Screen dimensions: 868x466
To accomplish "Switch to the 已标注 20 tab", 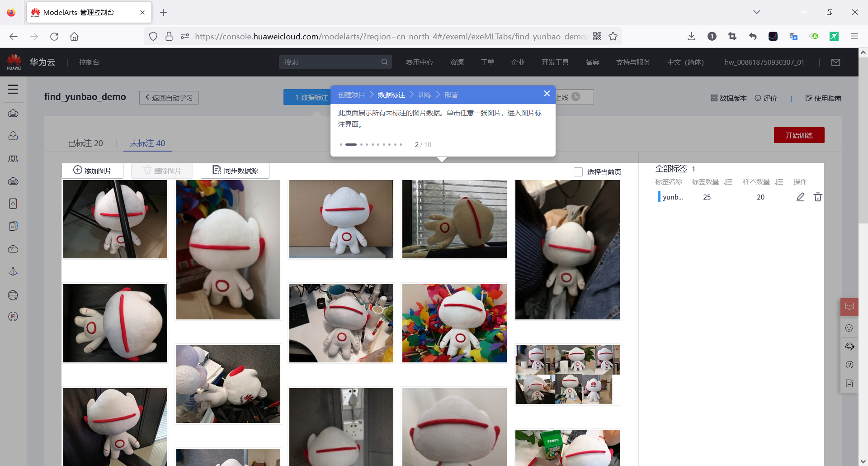I will [85, 143].
